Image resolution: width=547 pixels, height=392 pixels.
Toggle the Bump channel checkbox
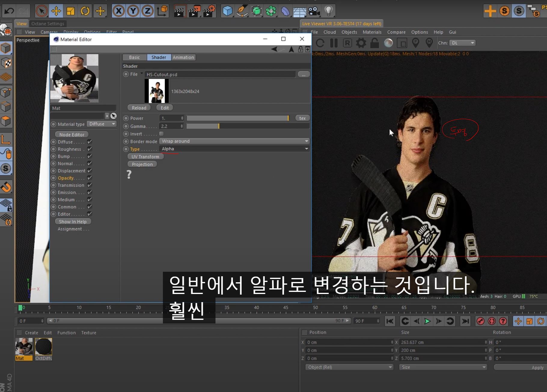point(90,156)
